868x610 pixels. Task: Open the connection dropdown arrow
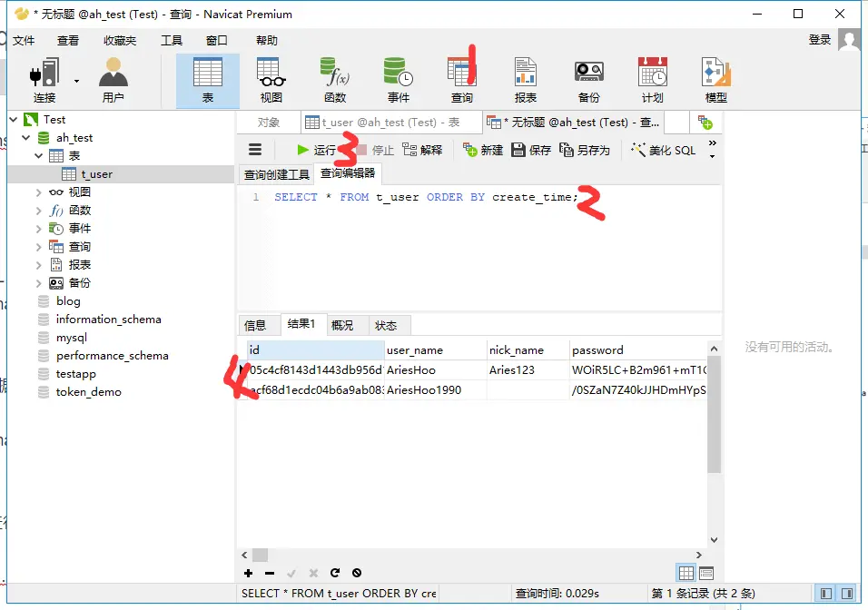click(76, 81)
